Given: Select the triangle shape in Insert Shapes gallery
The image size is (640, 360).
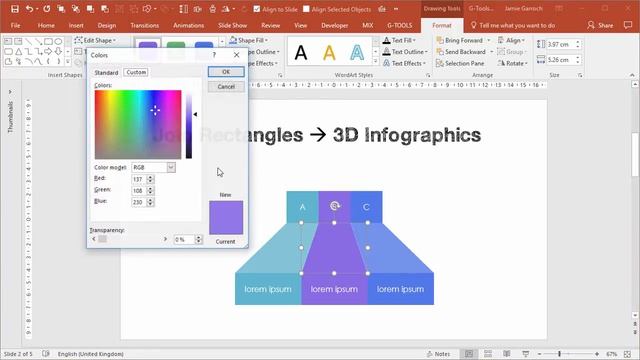Looking at the screenshot, I should click(x=18, y=52).
